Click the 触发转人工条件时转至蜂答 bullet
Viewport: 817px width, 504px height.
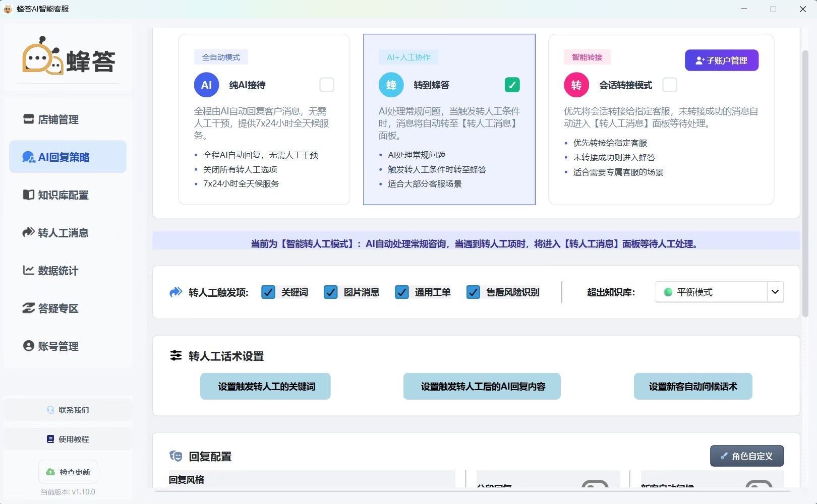(437, 169)
